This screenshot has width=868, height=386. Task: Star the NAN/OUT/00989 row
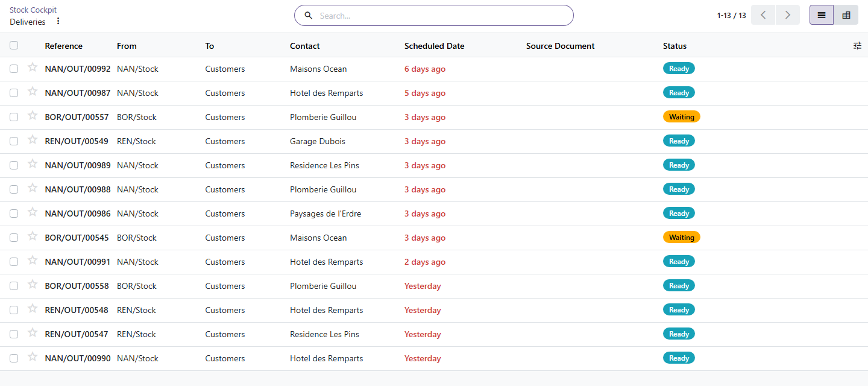pos(33,164)
